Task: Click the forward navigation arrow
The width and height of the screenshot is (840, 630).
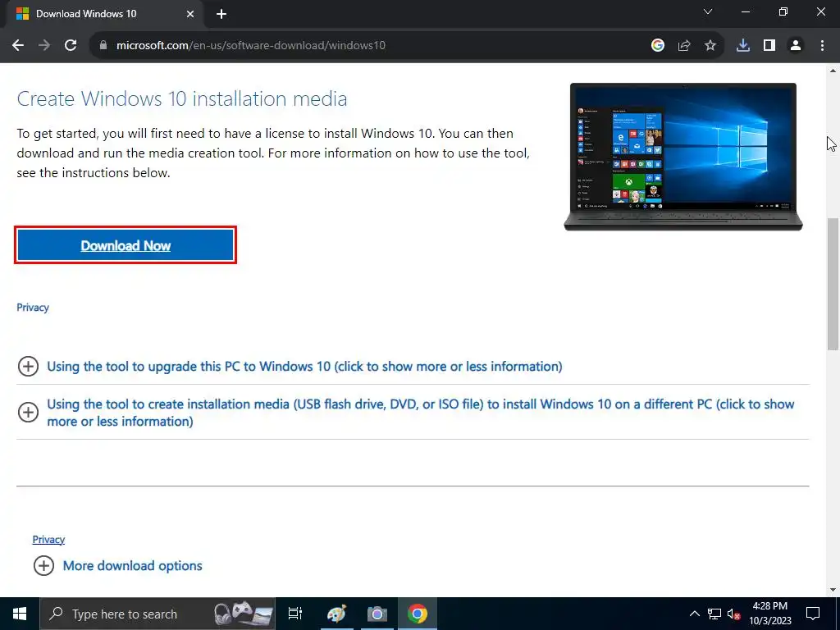Action: 44,46
